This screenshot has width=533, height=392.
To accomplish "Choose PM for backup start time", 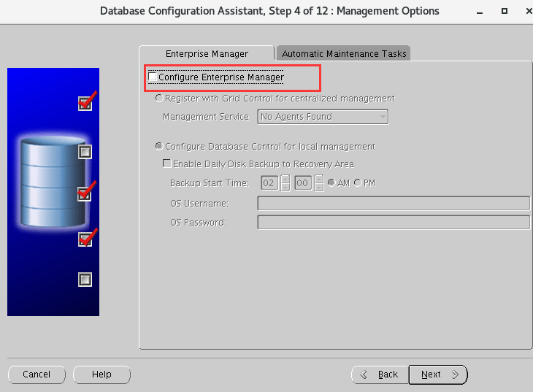I will click(x=358, y=183).
